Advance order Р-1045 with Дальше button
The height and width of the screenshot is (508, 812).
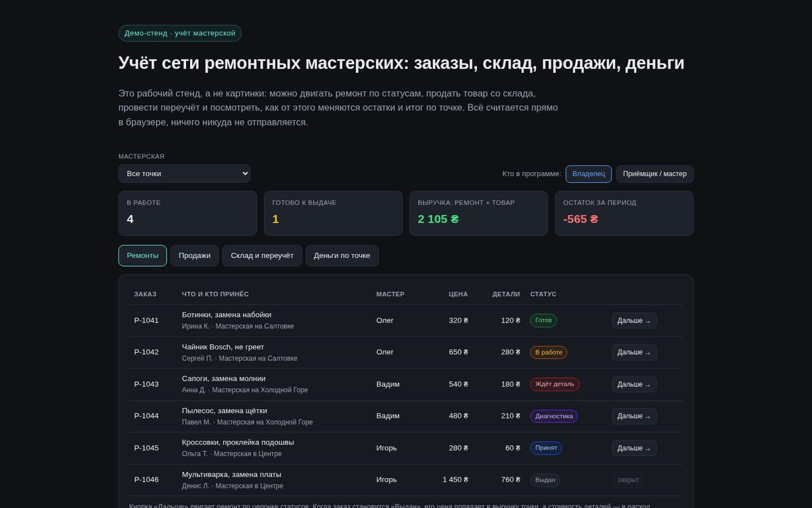tap(634, 448)
